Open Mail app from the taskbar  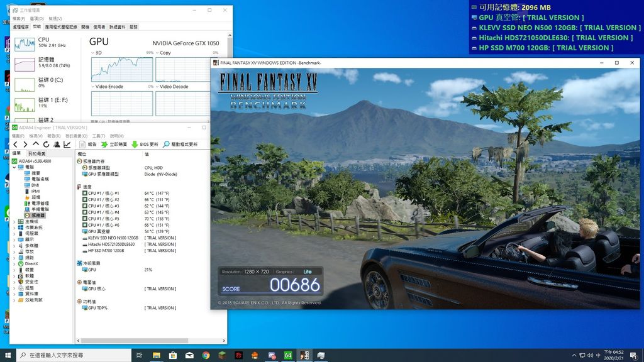point(189,356)
